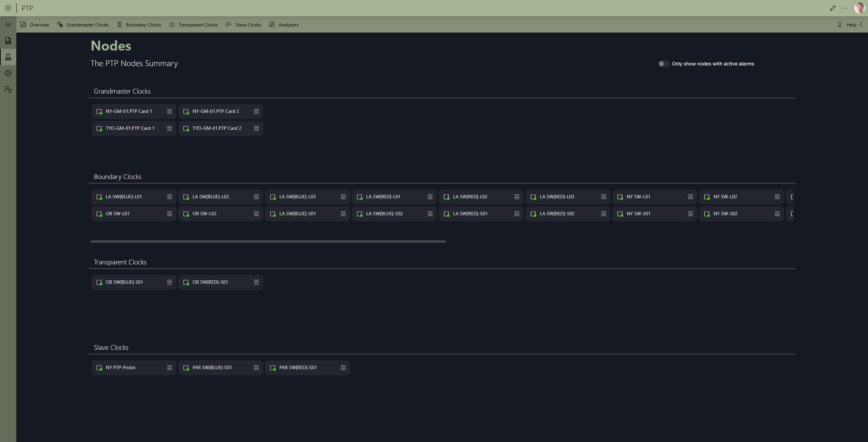Enable Only show nodes with active alarms
Image resolution: width=868 pixels, height=442 pixels.
click(x=663, y=63)
